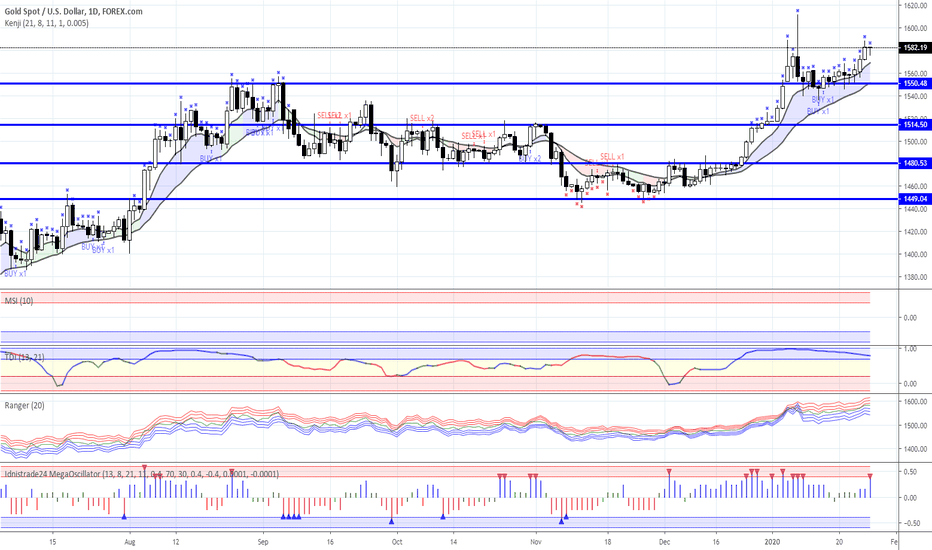
Task: Click the Dec label on the time axis
Action: point(665,542)
